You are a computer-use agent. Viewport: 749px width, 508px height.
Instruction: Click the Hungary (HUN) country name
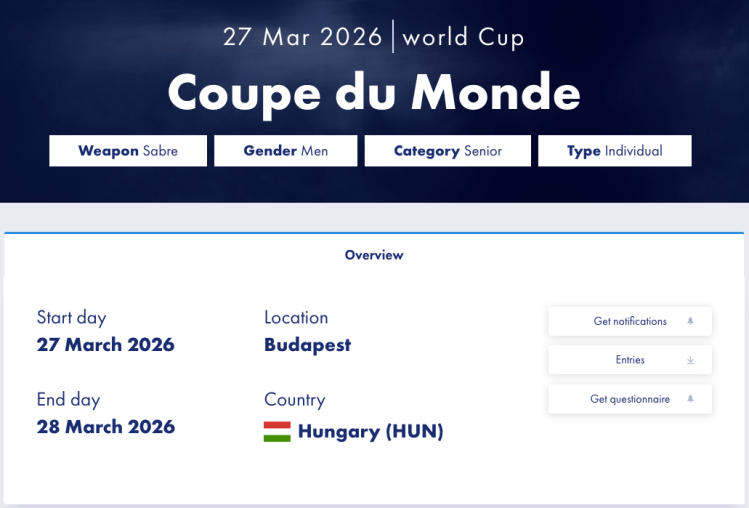pyautogui.click(x=370, y=432)
